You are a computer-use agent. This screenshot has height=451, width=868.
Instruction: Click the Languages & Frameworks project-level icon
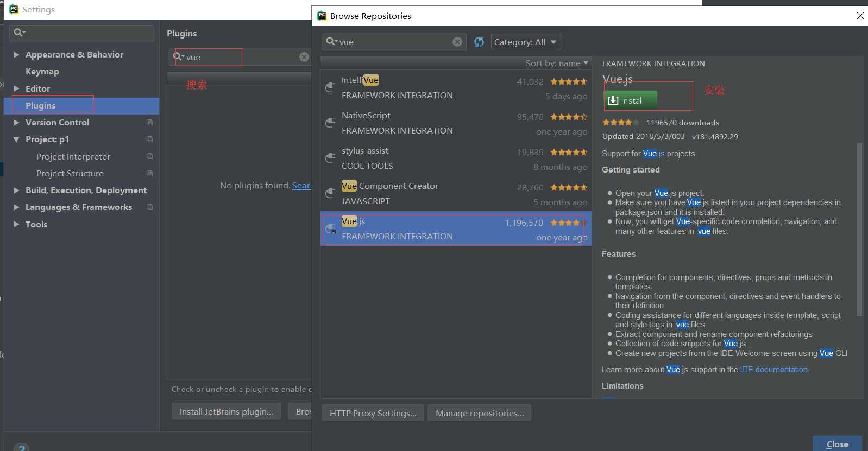coord(149,207)
